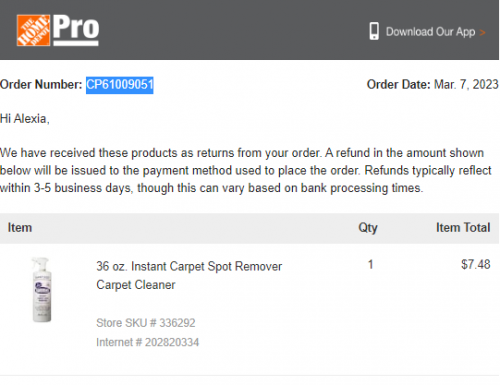Click the orange arrow after Download Our App
Viewport: 500px width, 385px height.
482,32
